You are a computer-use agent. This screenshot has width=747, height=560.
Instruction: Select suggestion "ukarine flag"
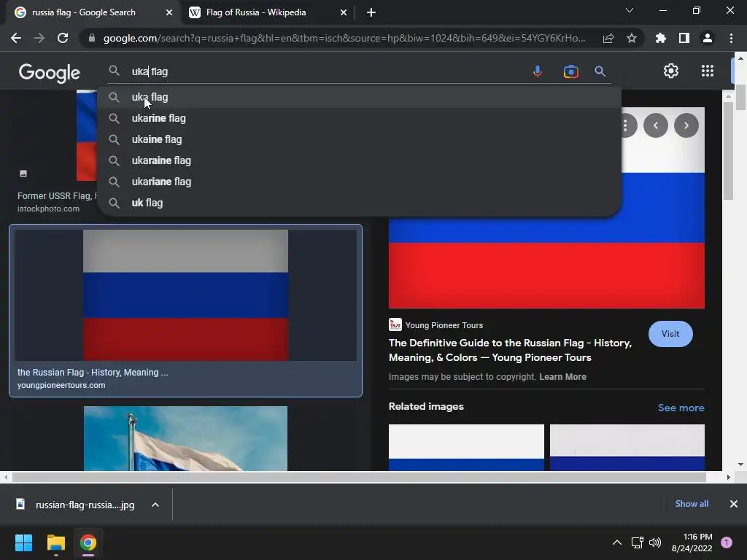[359, 118]
